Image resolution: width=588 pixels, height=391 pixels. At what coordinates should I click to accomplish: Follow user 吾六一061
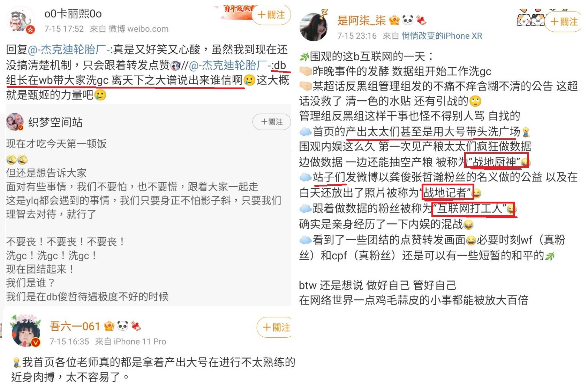[275, 327]
